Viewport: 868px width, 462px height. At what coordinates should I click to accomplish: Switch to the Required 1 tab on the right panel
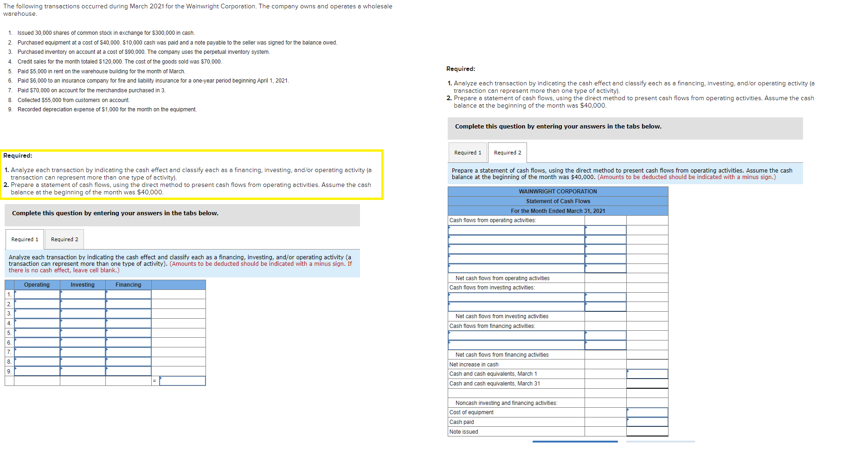coord(468,152)
